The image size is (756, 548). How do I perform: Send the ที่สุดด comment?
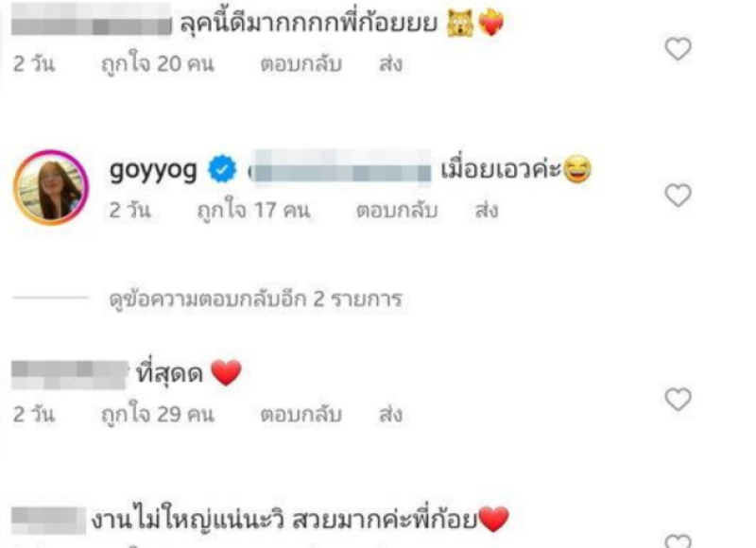click(390, 415)
